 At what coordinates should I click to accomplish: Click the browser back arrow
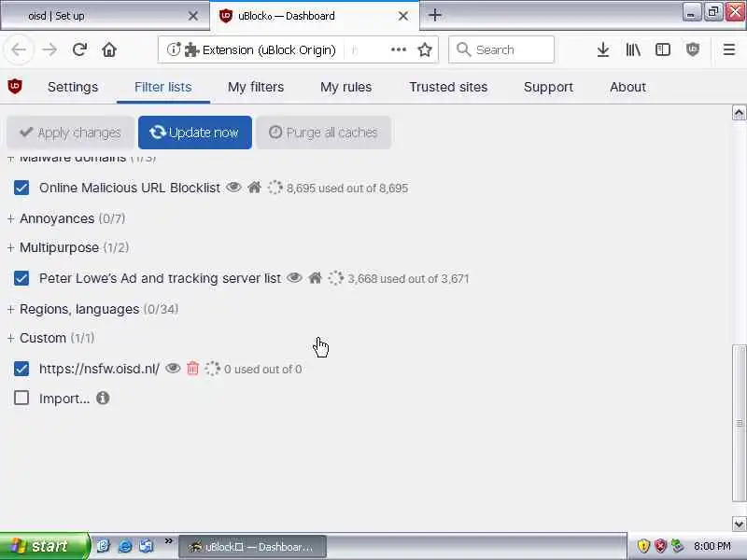(19, 49)
